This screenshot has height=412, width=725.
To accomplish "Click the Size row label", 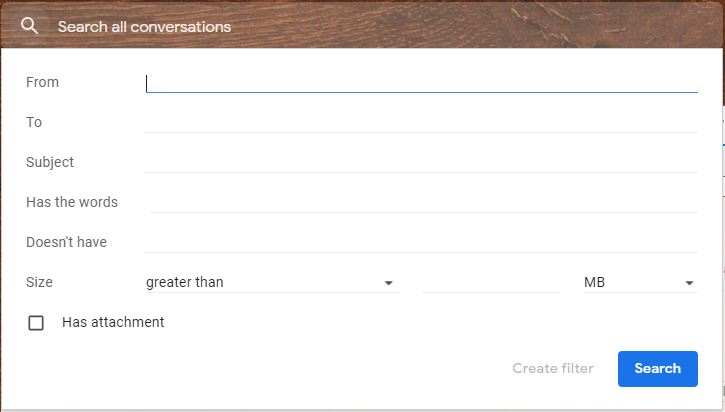I will 39,282.
